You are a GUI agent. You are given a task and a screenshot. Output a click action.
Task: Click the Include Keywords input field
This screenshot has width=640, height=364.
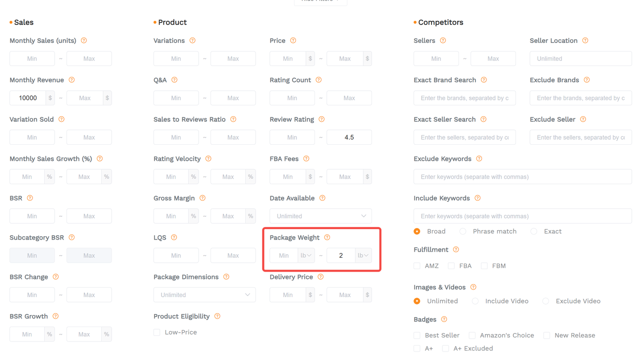[x=522, y=216]
